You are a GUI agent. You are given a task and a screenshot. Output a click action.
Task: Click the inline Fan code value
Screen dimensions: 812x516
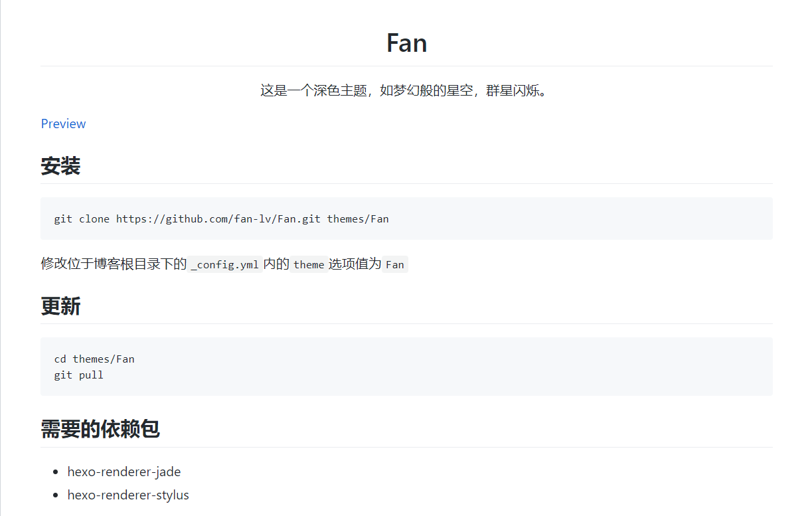pyautogui.click(x=395, y=264)
